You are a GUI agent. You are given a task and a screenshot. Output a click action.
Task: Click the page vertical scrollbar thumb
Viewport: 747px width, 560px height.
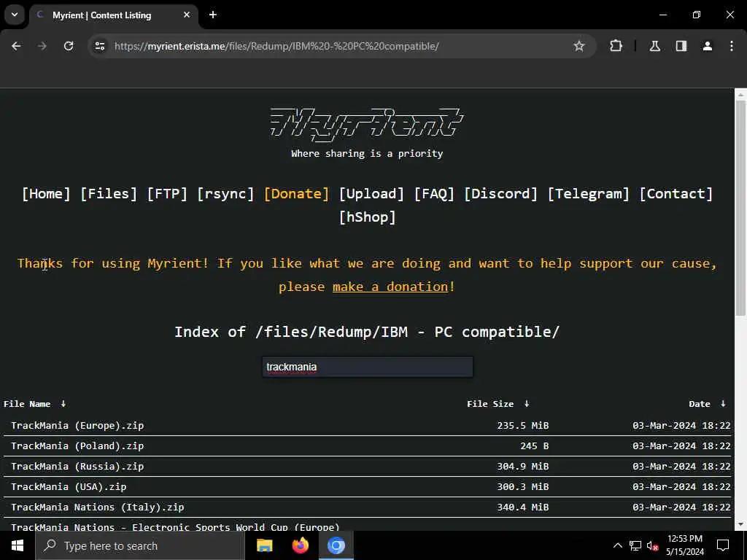coord(740,208)
